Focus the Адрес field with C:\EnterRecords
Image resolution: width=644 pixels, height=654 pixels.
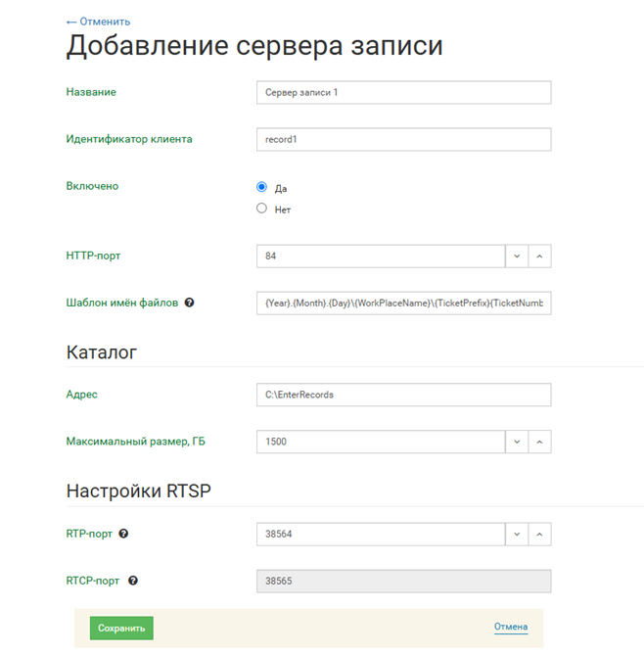pyautogui.click(x=404, y=395)
